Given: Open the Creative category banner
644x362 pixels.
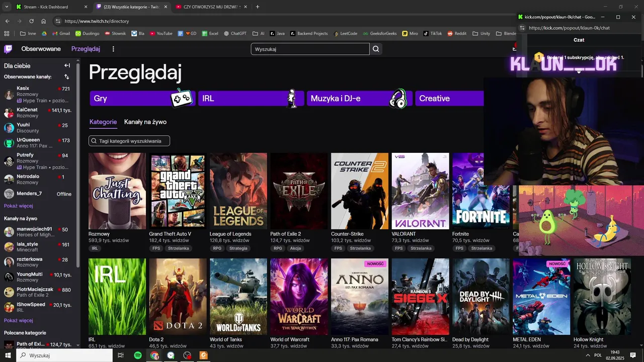Looking at the screenshot, I should point(449,99).
